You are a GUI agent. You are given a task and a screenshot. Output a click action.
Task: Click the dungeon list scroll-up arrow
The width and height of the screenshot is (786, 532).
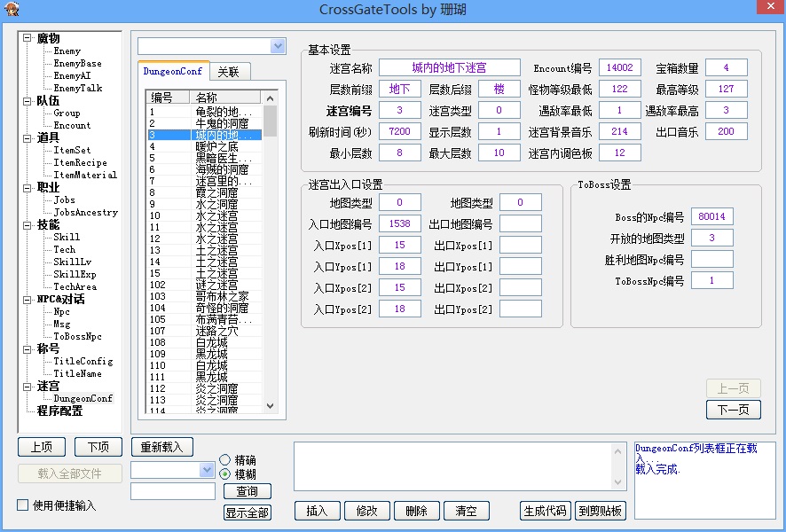271,97
